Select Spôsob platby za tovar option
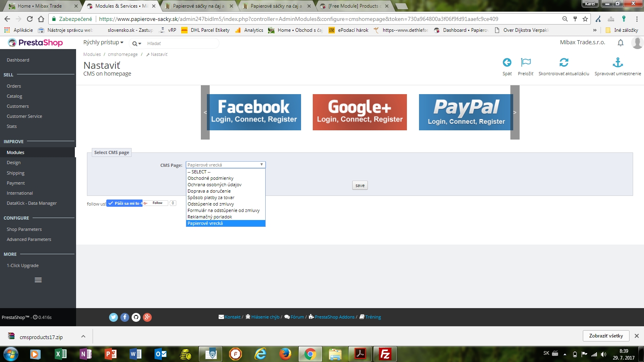The width and height of the screenshot is (644, 362). point(225,197)
